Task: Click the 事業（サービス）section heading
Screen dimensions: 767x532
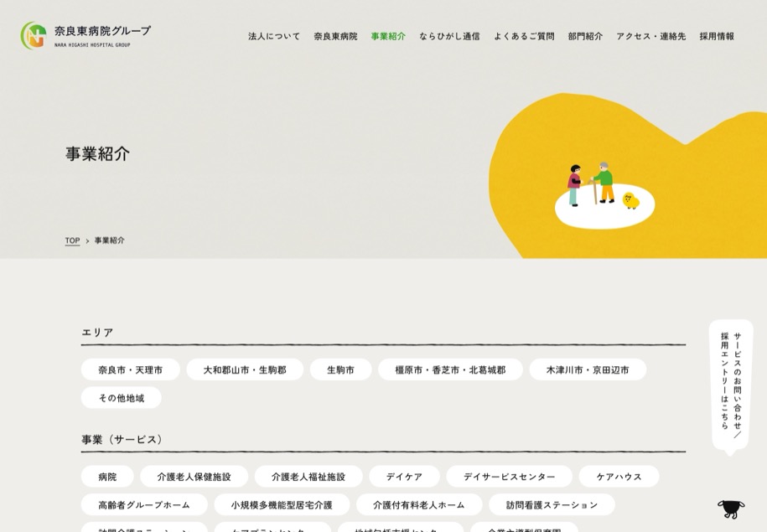Action: 122,439
